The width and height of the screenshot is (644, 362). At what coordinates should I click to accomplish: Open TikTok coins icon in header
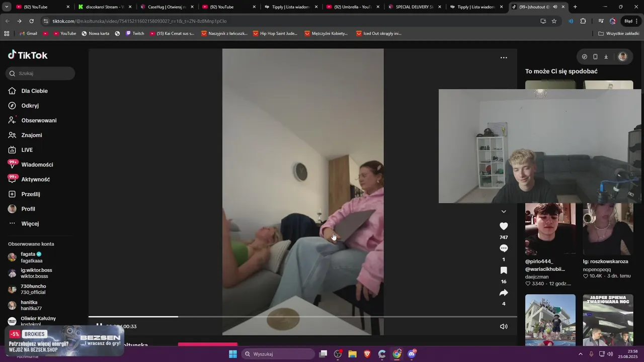[584, 57]
